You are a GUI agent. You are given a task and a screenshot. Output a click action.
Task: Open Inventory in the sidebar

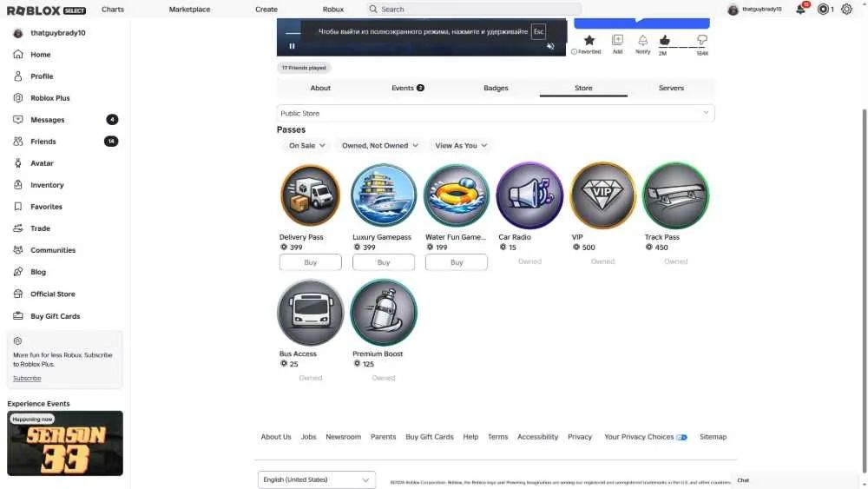tap(47, 185)
